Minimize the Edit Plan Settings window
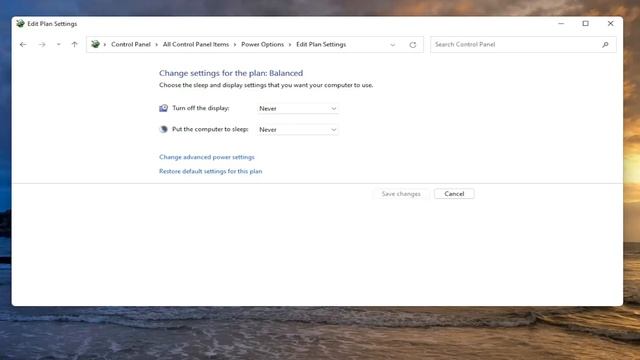Viewport: 640px width, 360px height. click(561, 24)
